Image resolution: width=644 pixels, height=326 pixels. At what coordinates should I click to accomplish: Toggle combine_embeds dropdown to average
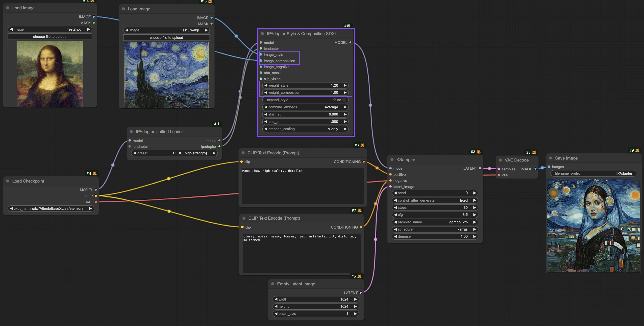coord(305,107)
